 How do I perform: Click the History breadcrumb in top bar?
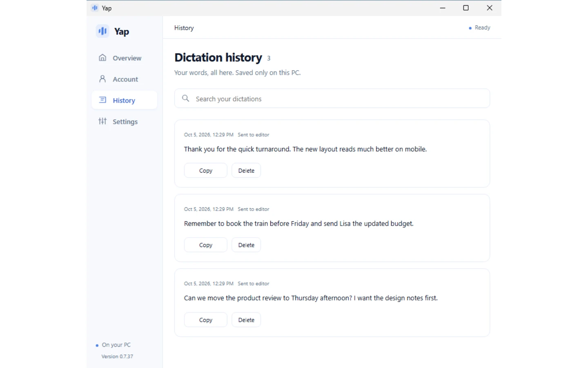point(184,28)
